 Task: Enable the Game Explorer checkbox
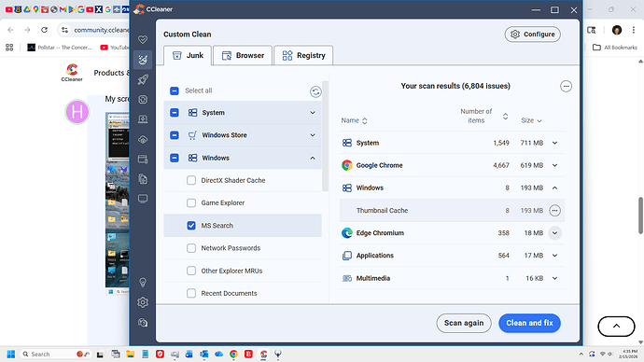[191, 202]
